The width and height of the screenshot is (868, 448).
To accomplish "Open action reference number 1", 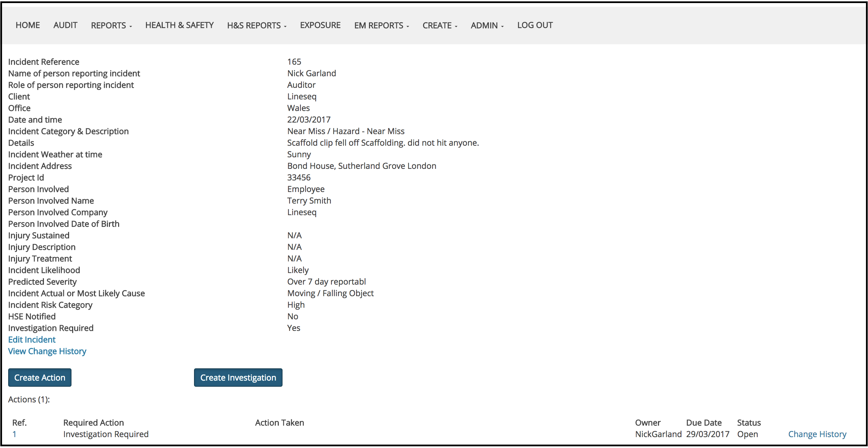I will [x=14, y=434].
